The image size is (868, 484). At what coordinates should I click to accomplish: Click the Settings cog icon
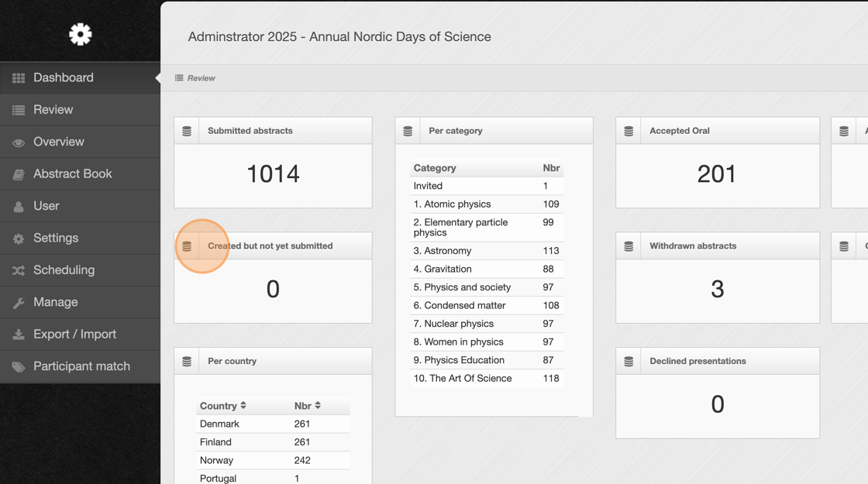19,239
